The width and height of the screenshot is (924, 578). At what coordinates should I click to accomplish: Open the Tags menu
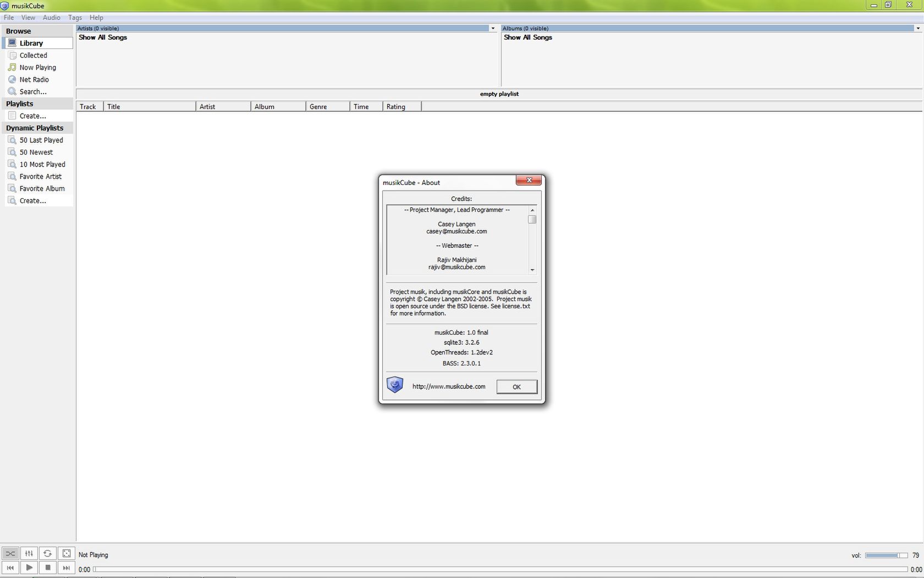(x=75, y=18)
